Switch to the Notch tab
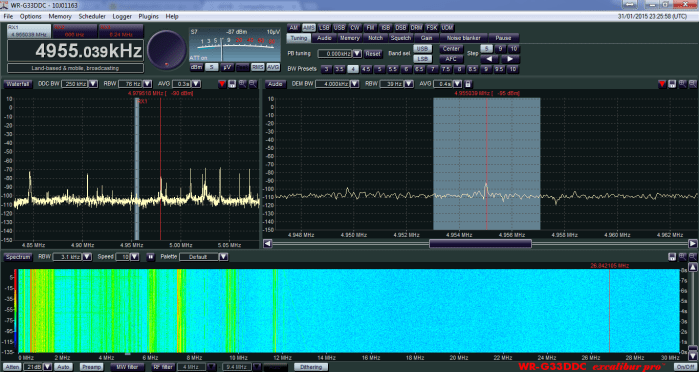 tap(375, 38)
